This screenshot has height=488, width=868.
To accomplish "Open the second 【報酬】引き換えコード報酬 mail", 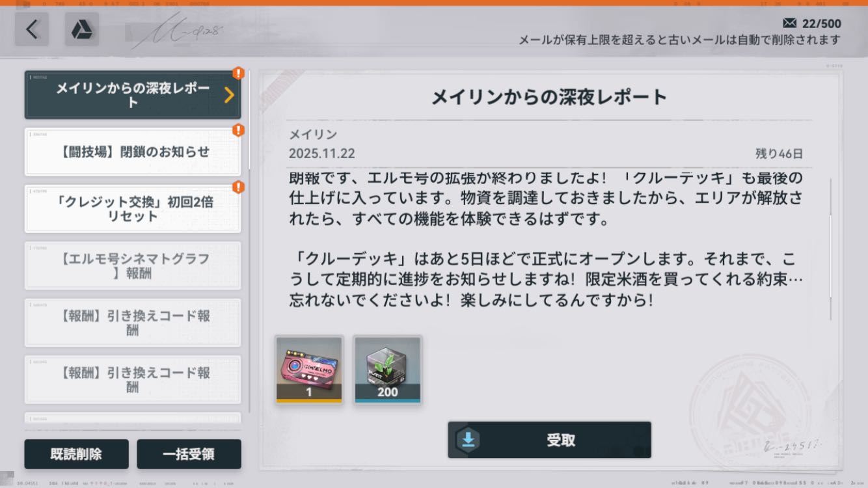I will (x=133, y=379).
